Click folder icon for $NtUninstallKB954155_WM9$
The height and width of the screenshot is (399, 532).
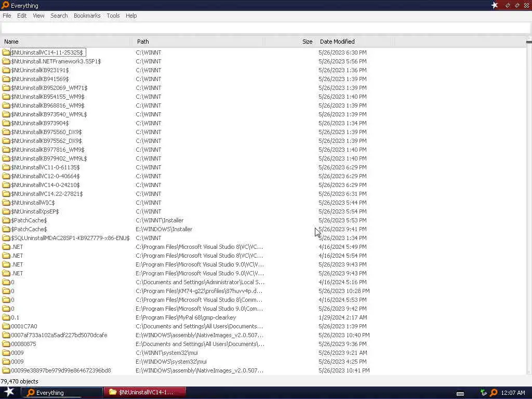click(x=6, y=96)
